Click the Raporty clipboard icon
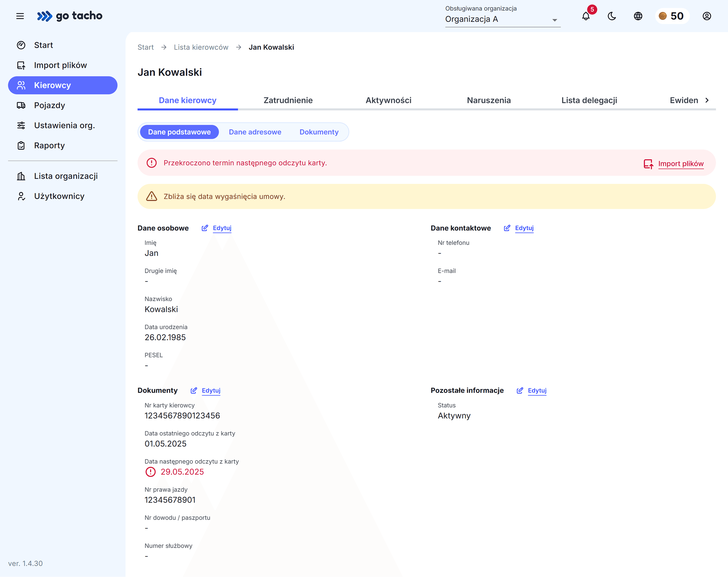Image resolution: width=728 pixels, height=577 pixels. 21,145
